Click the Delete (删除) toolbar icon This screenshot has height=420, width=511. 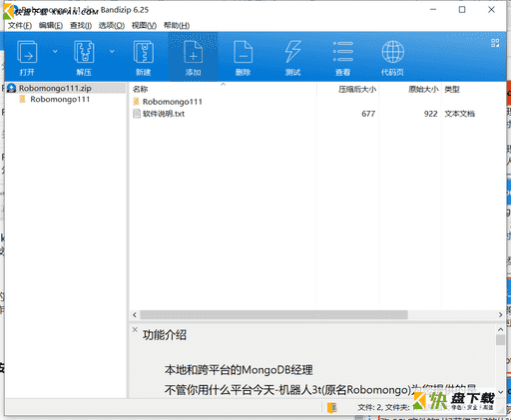(x=243, y=52)
